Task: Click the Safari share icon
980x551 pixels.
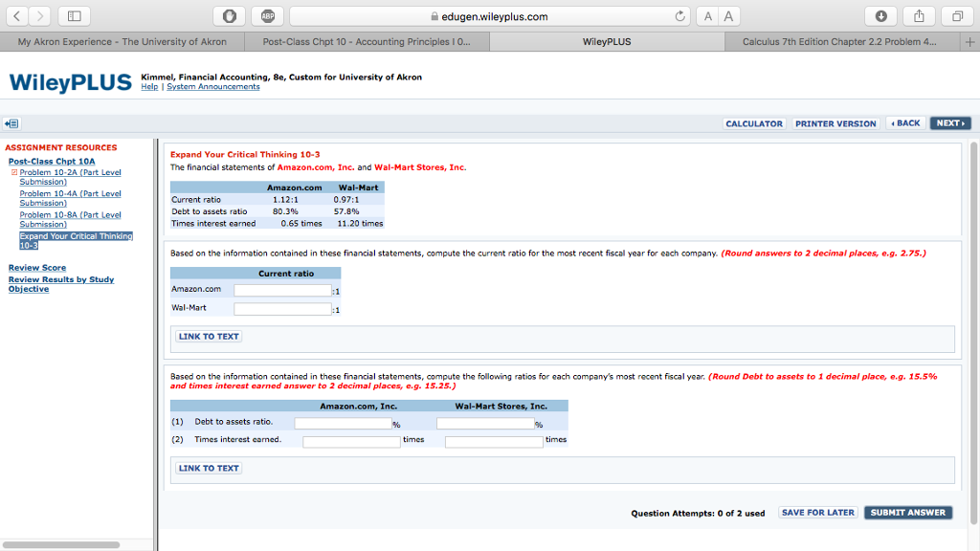Action: click(917, 16)
